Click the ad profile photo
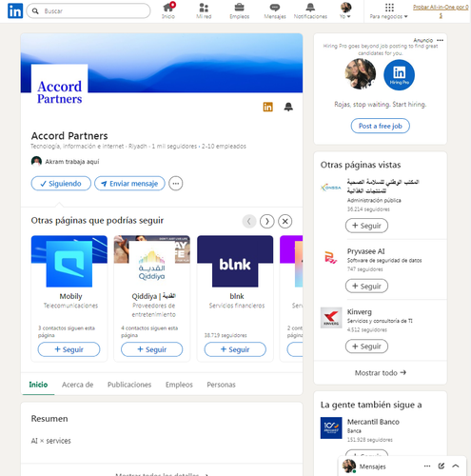This screenshot has height=476, width=471. pyautogui.click(x=361, y=74)
